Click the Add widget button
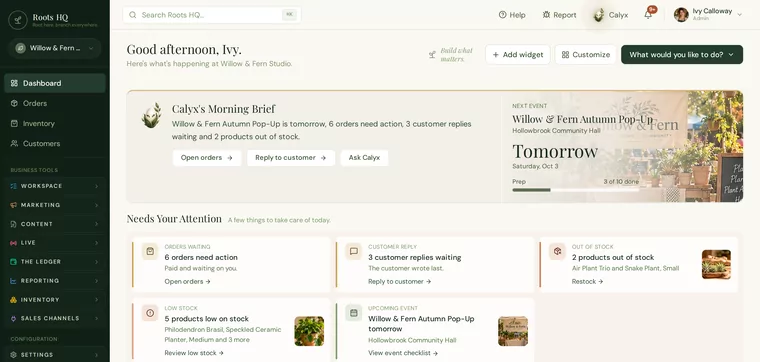Viewport: 760px width, 362px height. pyautogui.click(x=518, y=55)
